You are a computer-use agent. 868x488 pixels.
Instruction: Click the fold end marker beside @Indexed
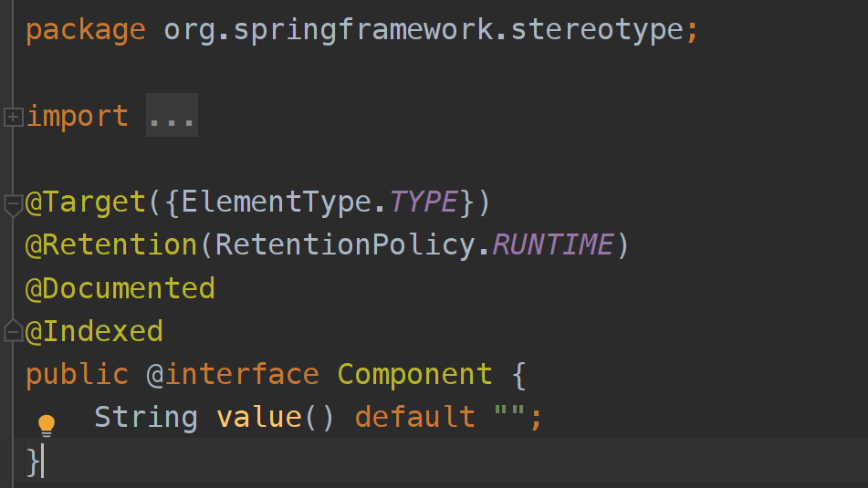click(13, 331)
